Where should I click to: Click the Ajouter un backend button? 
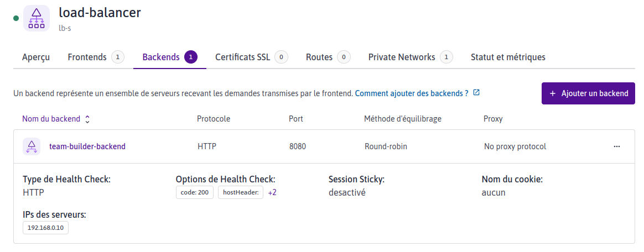pos(588,93)
